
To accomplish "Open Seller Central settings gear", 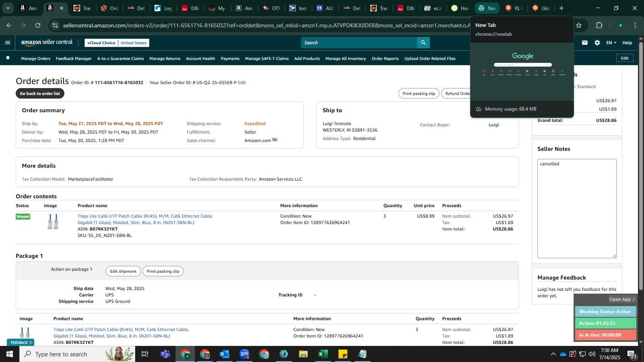I will tap(597, 43).
